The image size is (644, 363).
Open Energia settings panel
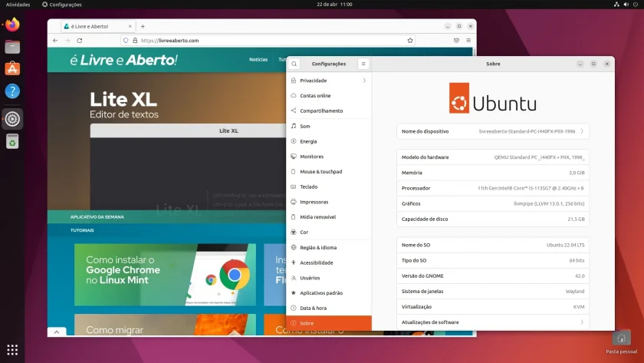[x=329, y=141]
